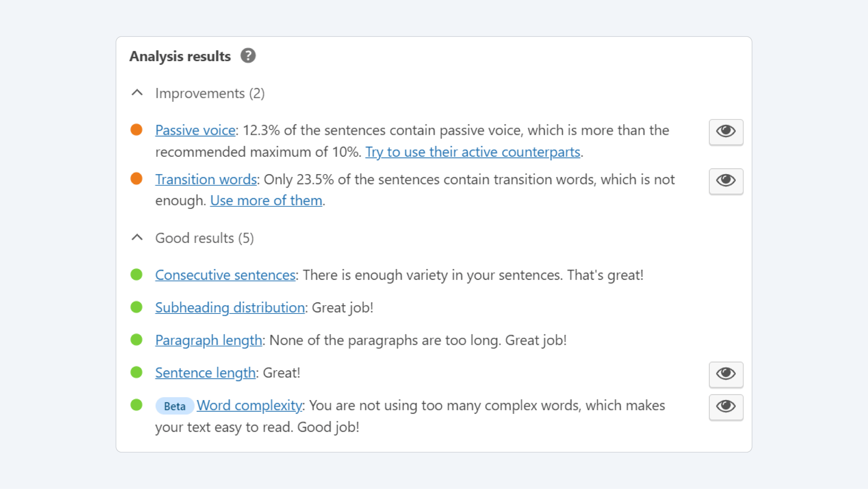Open the Subheading distribution link
Viewport: 868px width, 489px height.
coord(230,307)
